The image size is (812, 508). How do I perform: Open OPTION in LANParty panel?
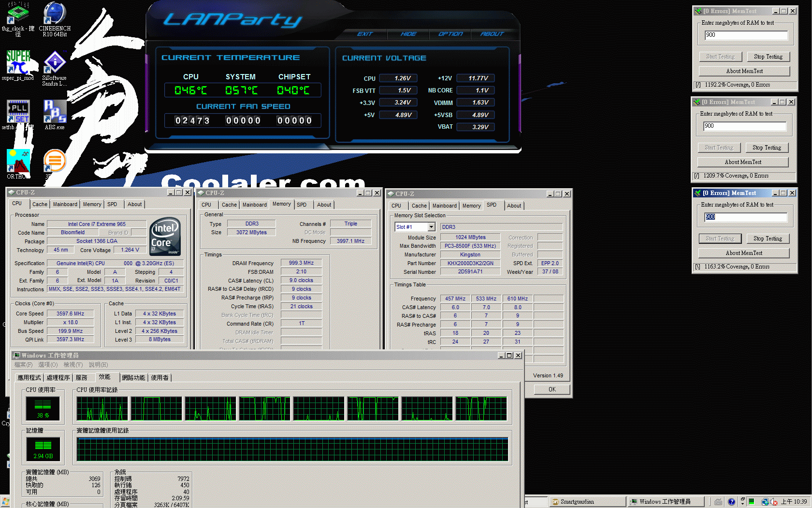pos(450,34)
